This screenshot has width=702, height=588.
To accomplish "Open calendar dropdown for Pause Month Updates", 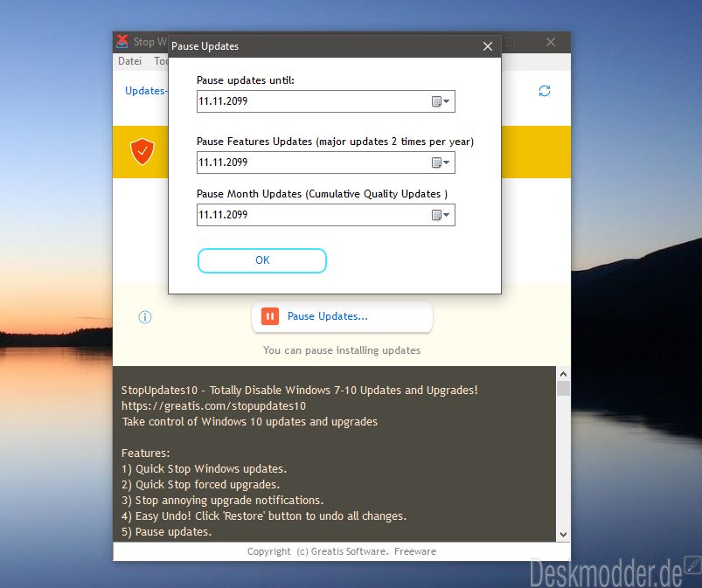I will coord(441,215).
